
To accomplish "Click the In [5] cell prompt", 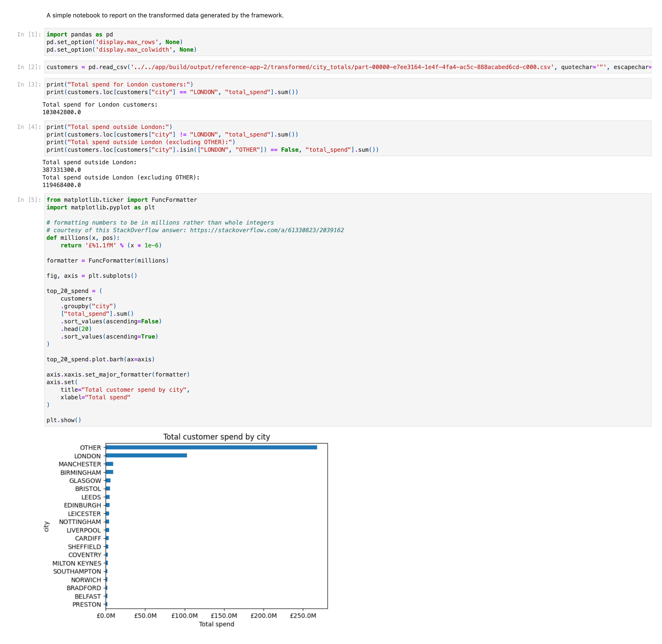I will (29, 200).
